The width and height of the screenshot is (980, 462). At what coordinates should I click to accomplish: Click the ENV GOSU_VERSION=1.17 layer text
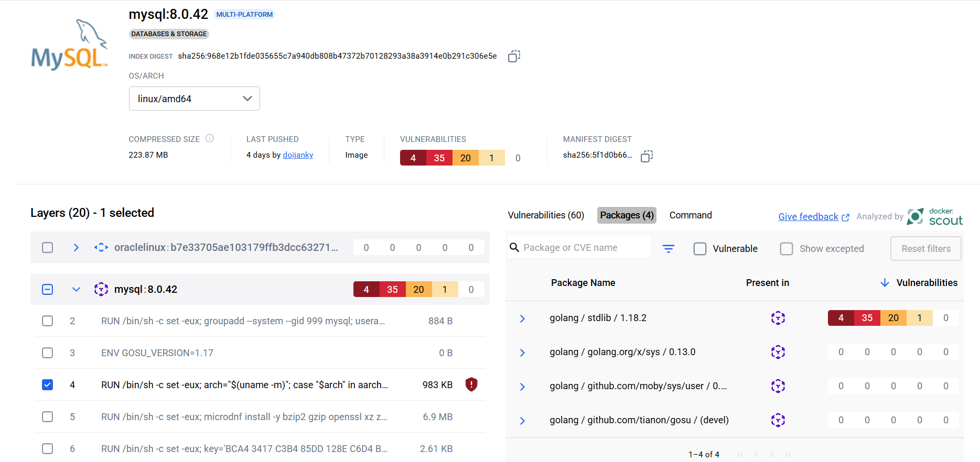coord(157,353)
